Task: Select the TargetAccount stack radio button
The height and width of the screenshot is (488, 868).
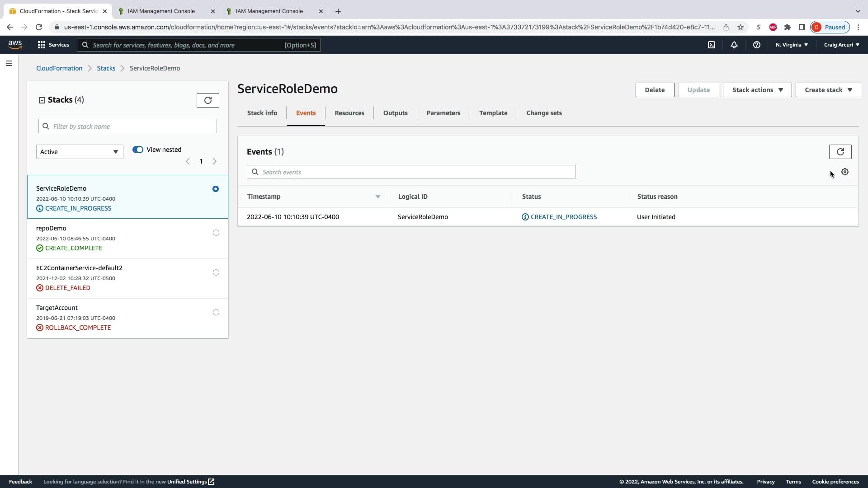Action: point(216,312)
